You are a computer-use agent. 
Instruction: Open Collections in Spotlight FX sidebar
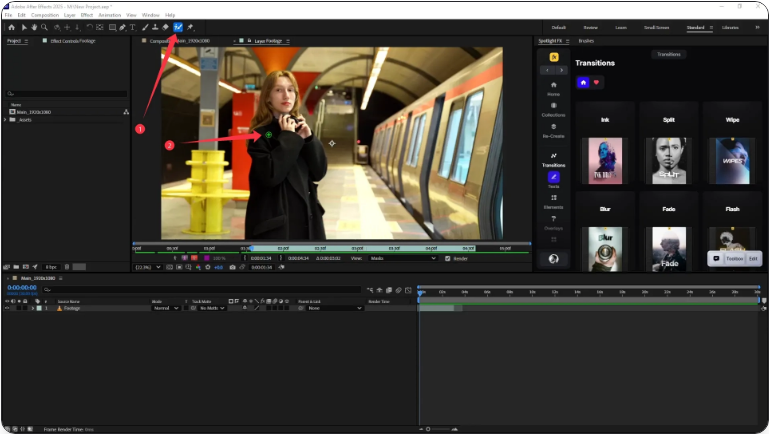(x=553, y=109)
